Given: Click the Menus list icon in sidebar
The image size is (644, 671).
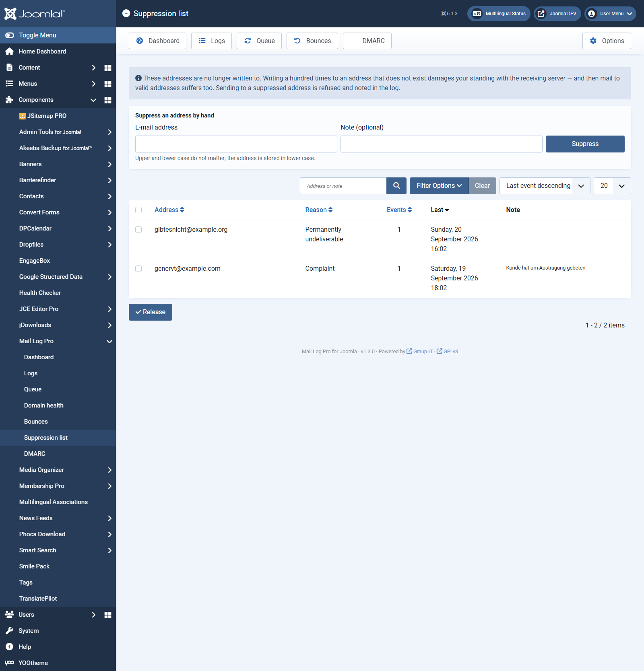Looking at the screenshot, I should click(9, 83).
